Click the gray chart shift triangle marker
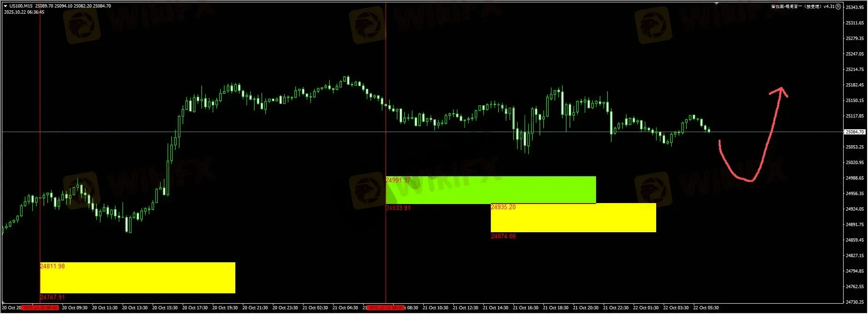The width and height of the screenshot is (868, 314). coord(717,3)
